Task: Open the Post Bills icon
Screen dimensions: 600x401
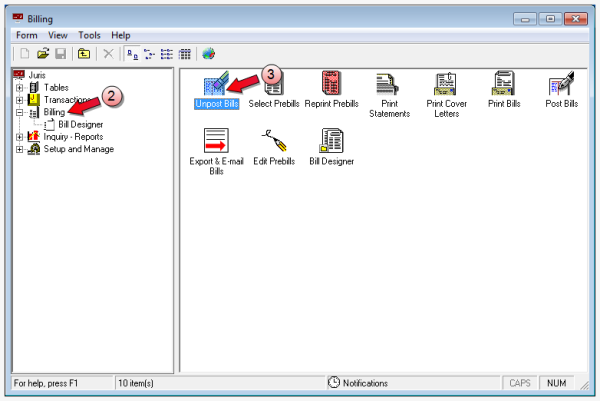Action: click(561, 83)
